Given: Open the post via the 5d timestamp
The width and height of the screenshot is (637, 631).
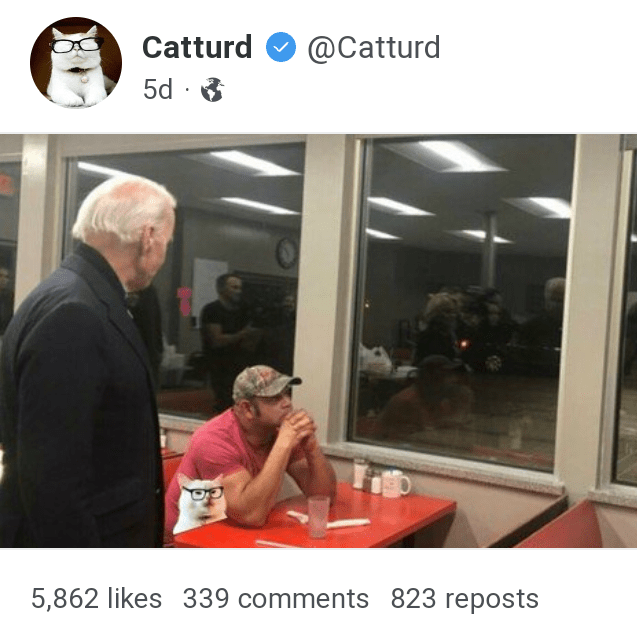Looking at the screenshot, I should click(x=158, y=89).
